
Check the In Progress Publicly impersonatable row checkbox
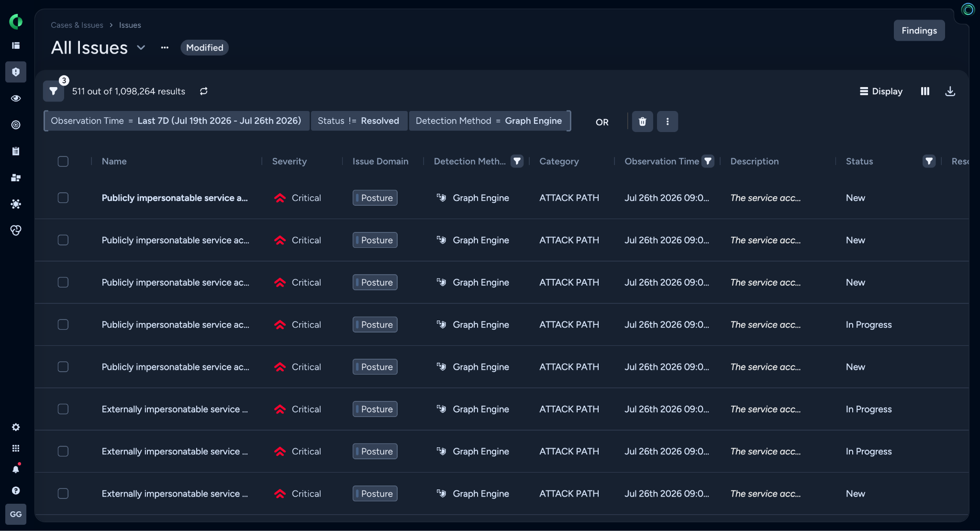click(x=63, y=324)
